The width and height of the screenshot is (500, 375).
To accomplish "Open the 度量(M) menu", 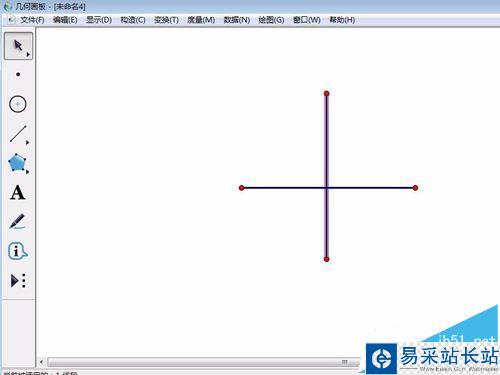I will pyautogui.click(x=201, y=20).
